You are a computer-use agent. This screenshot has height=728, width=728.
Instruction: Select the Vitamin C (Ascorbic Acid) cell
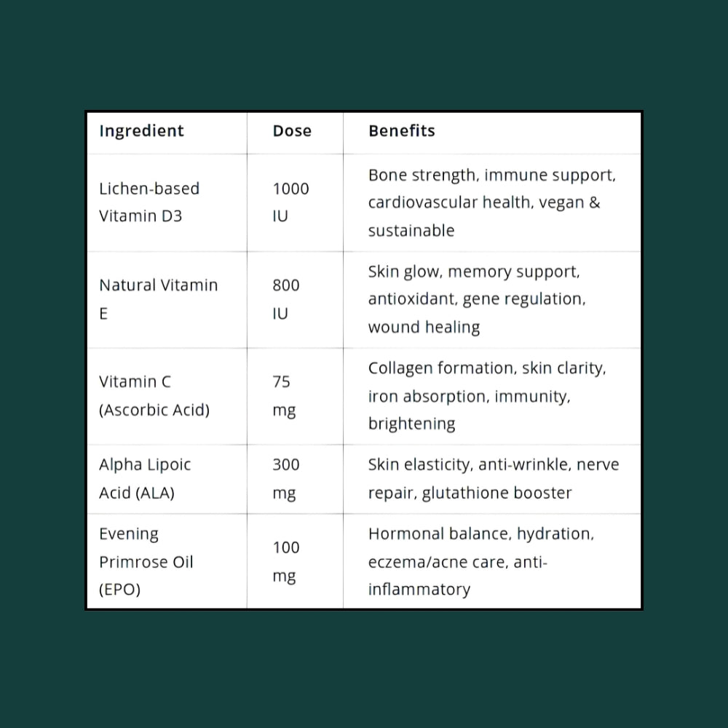point(154,395)
